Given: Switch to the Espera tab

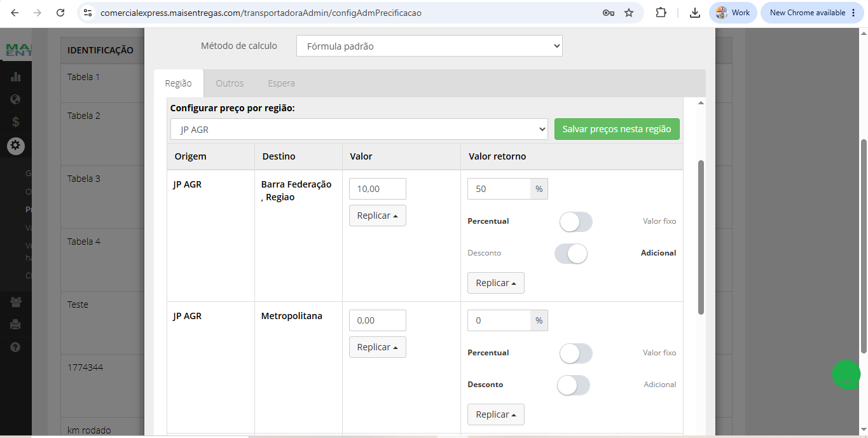Looking at the screenshot, I should point(281,83).
